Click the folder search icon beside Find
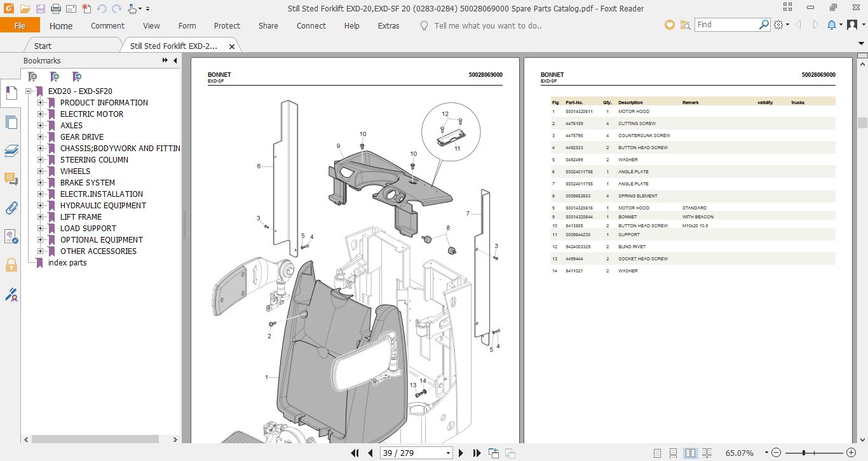 (686, 25)
